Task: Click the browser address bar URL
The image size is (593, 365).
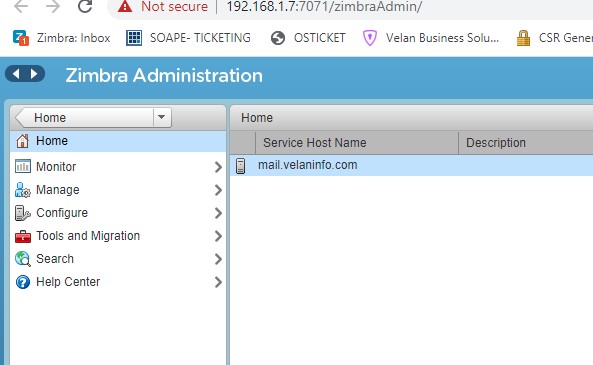Action: point(324,6)
